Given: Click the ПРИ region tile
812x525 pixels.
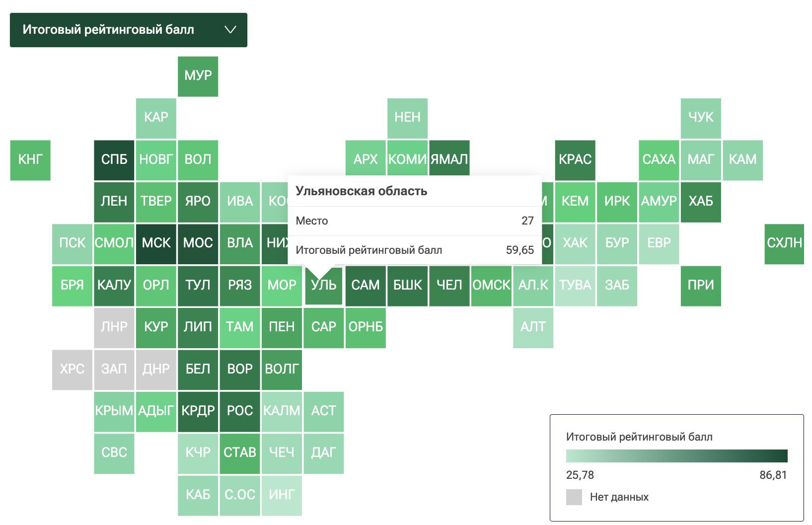Looking at the screenshot, I should tap(701, 286).
